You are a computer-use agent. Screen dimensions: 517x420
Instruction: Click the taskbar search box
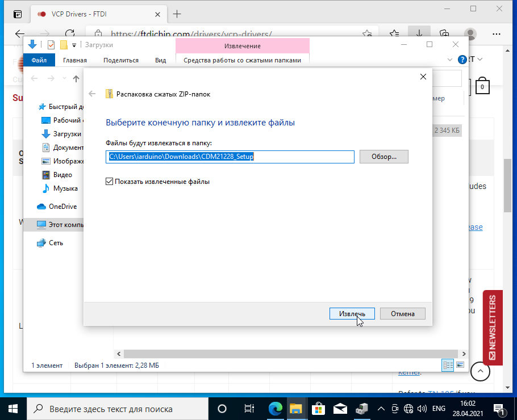(x=118, y=409)
